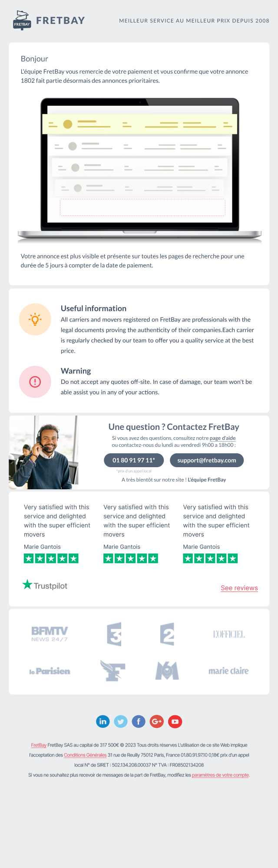Open the Google Plus social icon
This screenshot has height=868, width=278.
coord(156,721)
